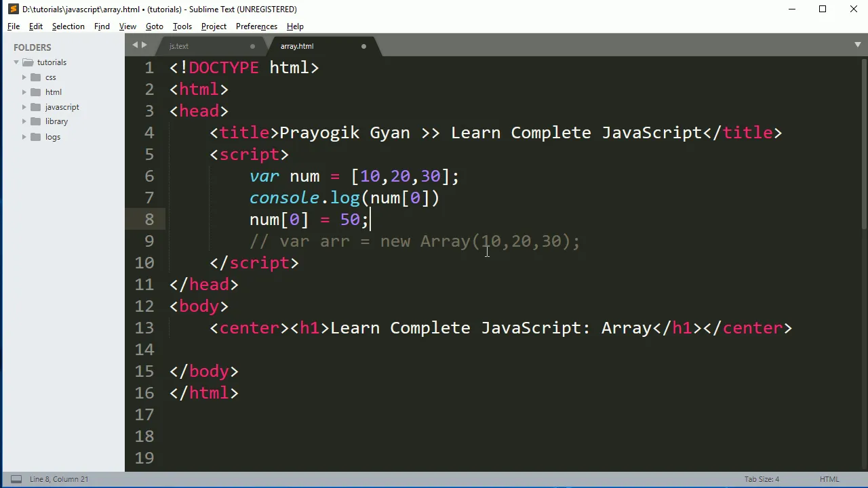Viewport: 868px width, 488px height.
Task: Expand the css folder
Action: (x=24, y=77)
